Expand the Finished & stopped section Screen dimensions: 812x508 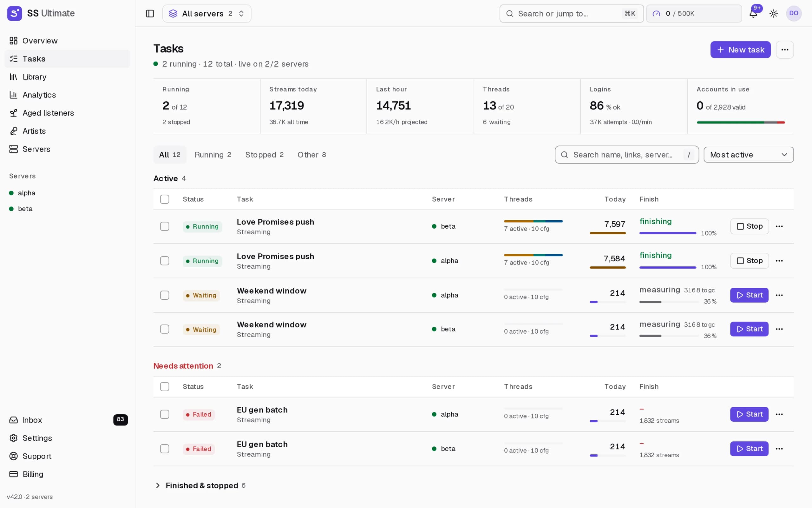point(200,485)
